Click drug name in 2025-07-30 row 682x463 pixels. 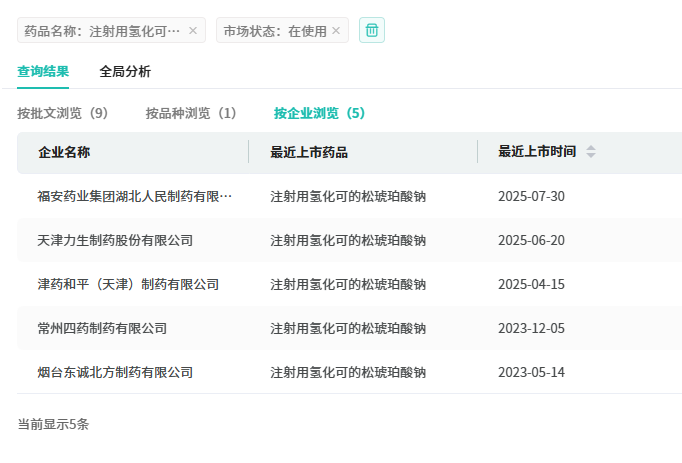tap(348, 196)
